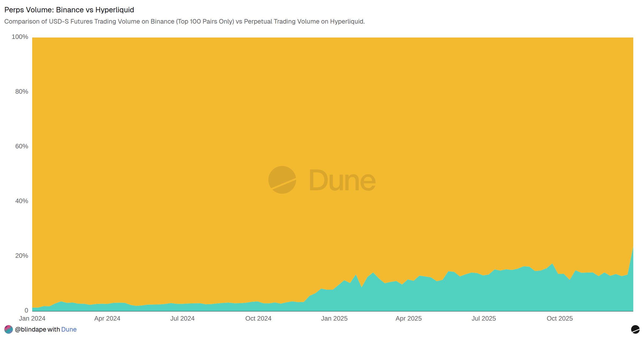Click the 100% y-axis label
Viewport: 644px width, 338px height.
[x=20, y=37]
